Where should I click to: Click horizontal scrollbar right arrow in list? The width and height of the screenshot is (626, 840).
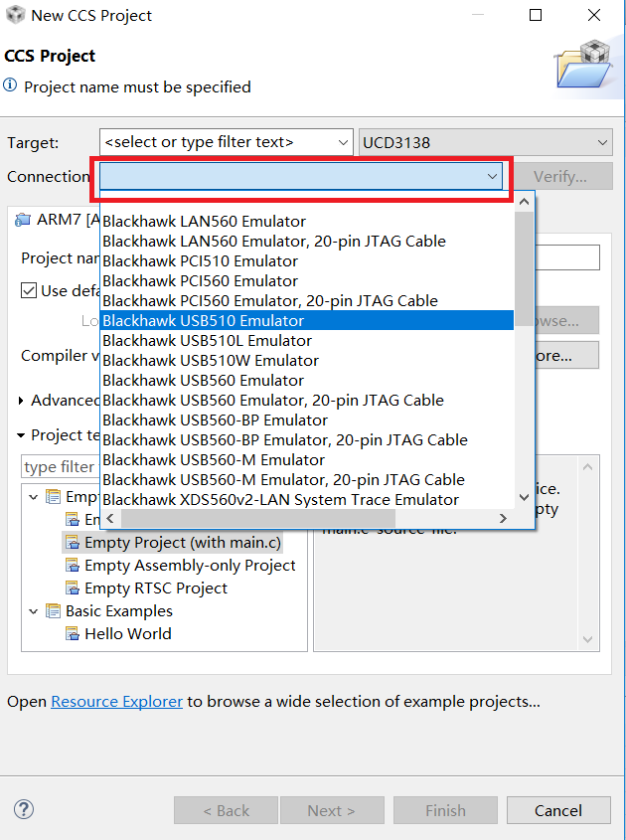pyautogui.click(x=503, y=518)
